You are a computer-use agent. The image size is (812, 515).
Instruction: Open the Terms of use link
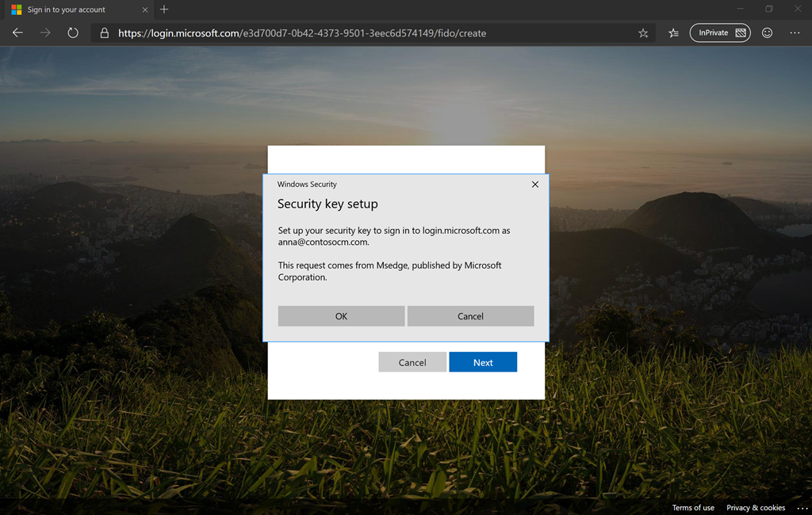pyautogui.click(x=693, y=508)
